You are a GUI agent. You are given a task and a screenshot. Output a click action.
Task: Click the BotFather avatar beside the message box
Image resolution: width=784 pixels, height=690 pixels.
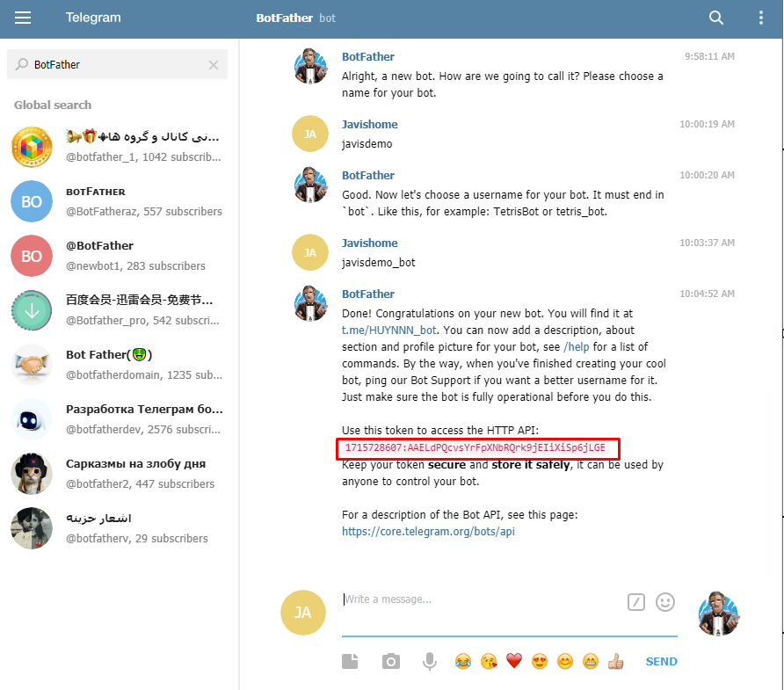click(x=718, y=613)
